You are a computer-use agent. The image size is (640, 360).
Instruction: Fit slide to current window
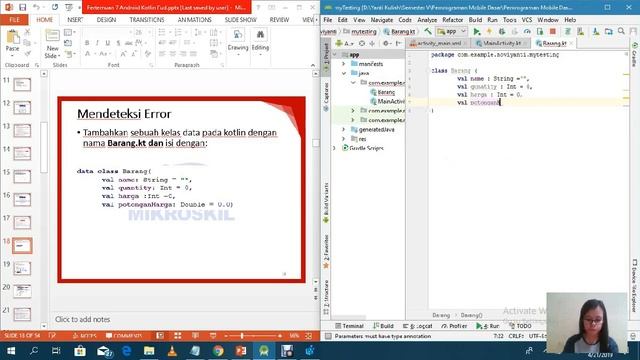tap(309, 336)
